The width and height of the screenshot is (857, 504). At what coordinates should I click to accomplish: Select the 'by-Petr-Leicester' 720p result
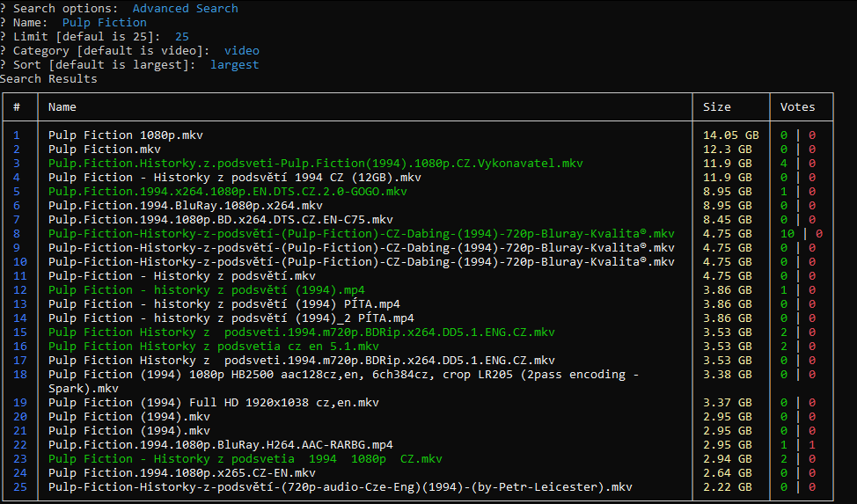(x=340, y=487)
